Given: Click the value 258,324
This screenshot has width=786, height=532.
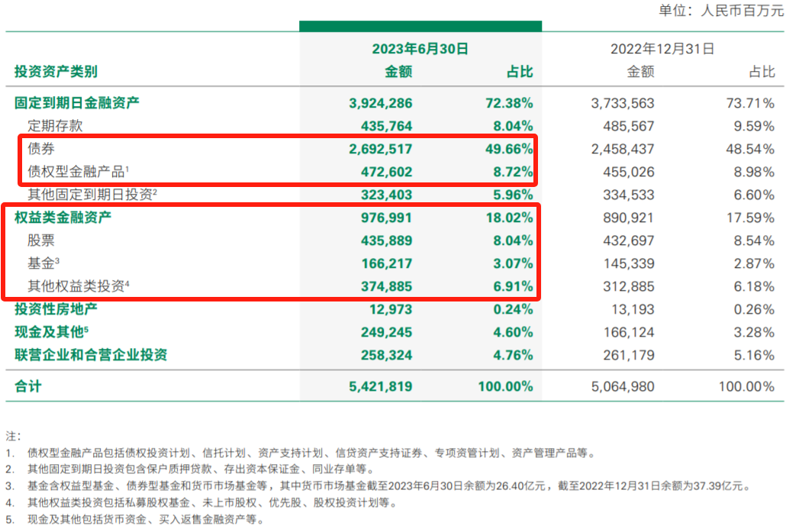Looking at the screenshot, I should 386,356.
